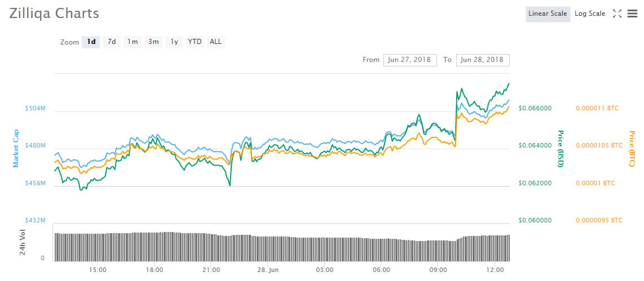The image size is (644, 281).
Task: Click the 0.000011 BTC label
Action: pos(597,108)
